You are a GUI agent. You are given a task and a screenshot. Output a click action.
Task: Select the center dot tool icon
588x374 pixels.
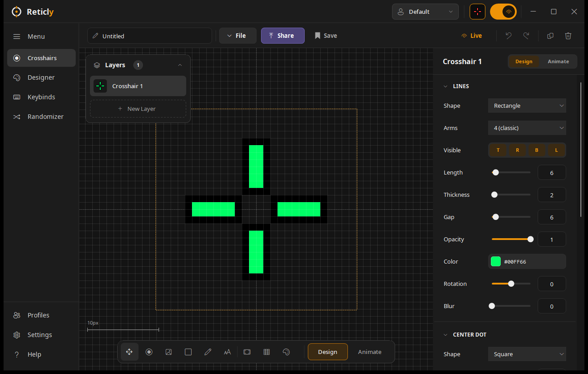pos(149,352)
